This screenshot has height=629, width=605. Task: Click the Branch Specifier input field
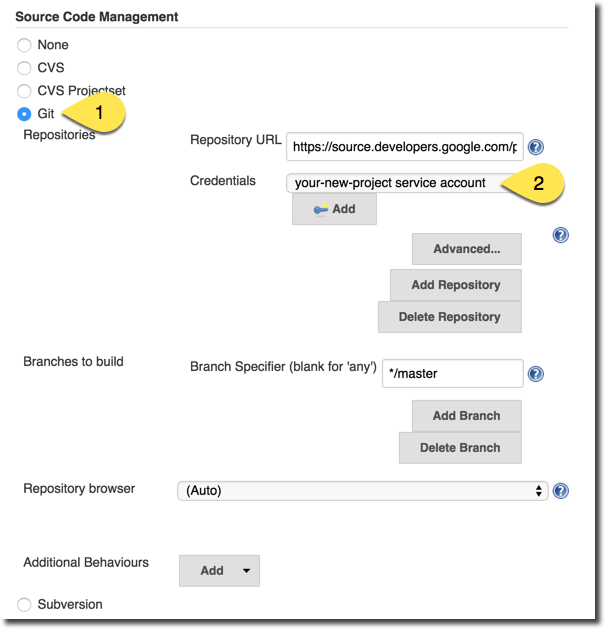453,373
